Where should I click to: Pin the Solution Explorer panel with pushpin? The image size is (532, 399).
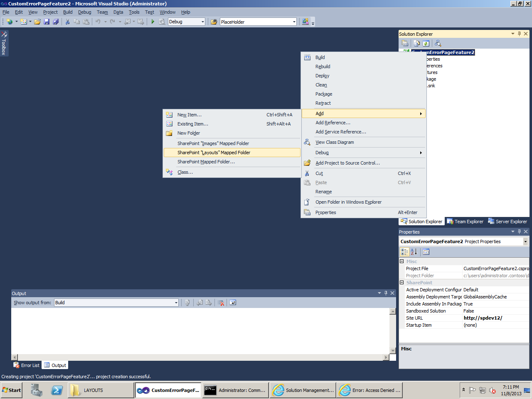pos(519,34)
